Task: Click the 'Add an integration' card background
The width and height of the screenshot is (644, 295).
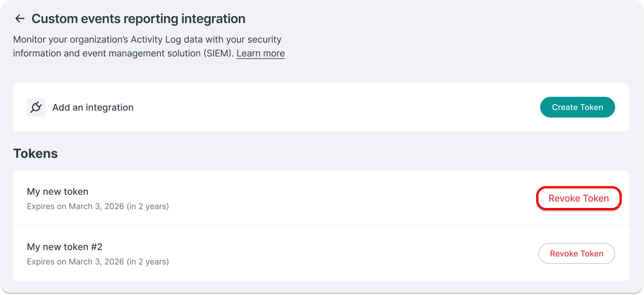Action: click(x=321, y=107)
